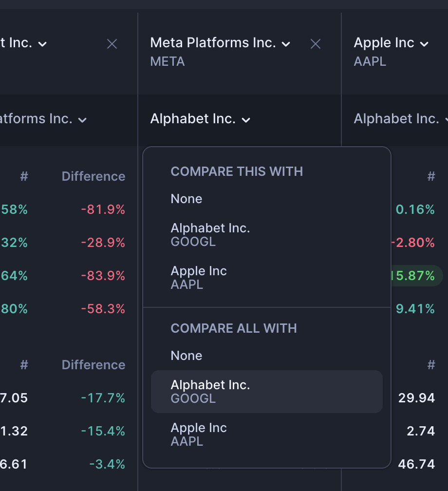The image size is (448, 491).
Task: Choose Apple Inc AAPL under Compare This With
Action: tap(267, 278)
